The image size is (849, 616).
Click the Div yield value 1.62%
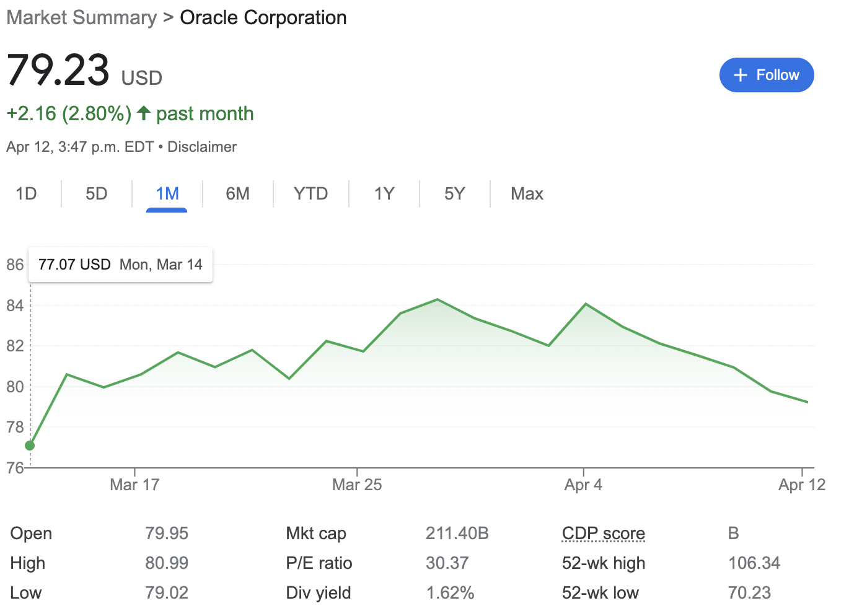(x=450, y=592)
